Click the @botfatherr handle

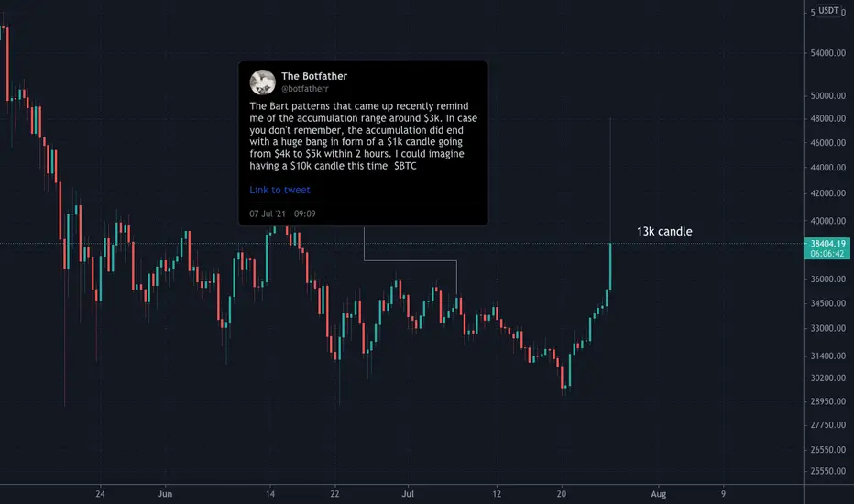pos(304,88)
